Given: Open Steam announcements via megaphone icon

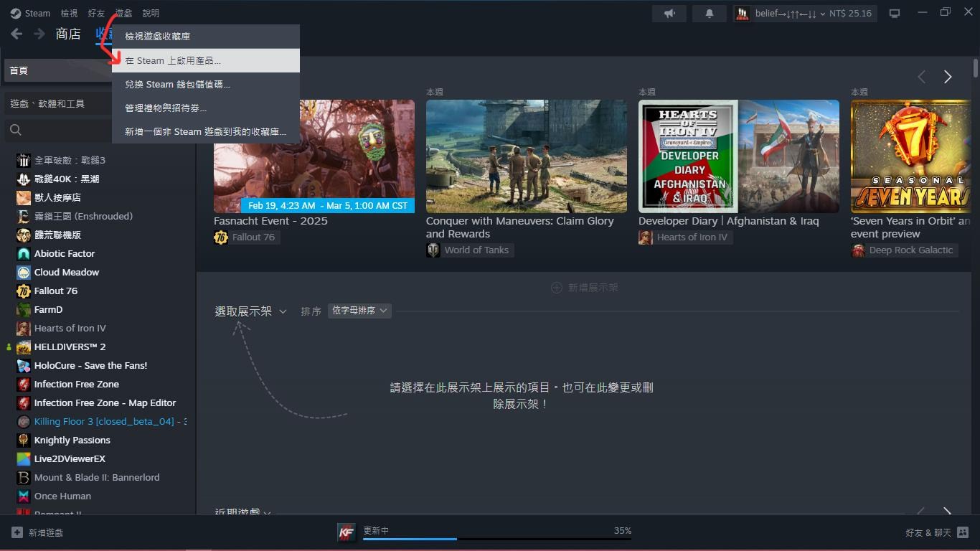Looking at the screenshot, I should click(x=668, y=13).
